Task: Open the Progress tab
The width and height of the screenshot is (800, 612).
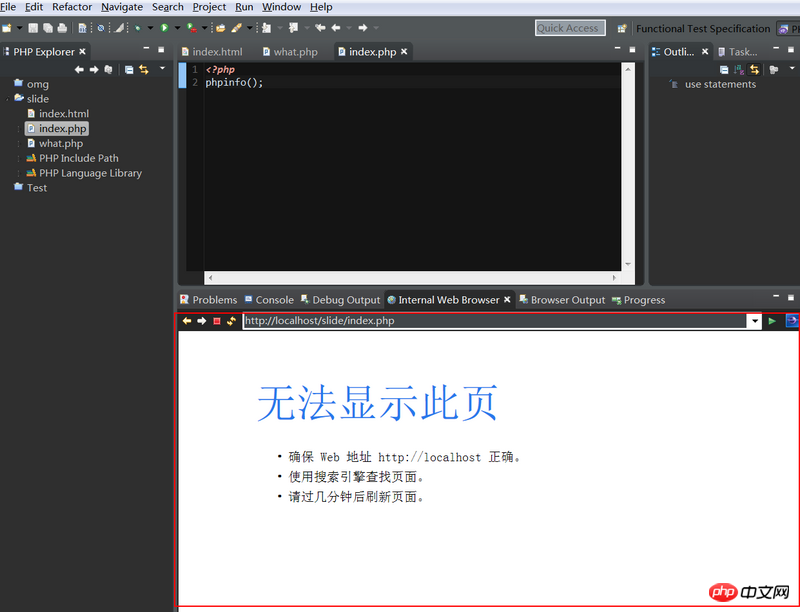Action: (639, 300)
